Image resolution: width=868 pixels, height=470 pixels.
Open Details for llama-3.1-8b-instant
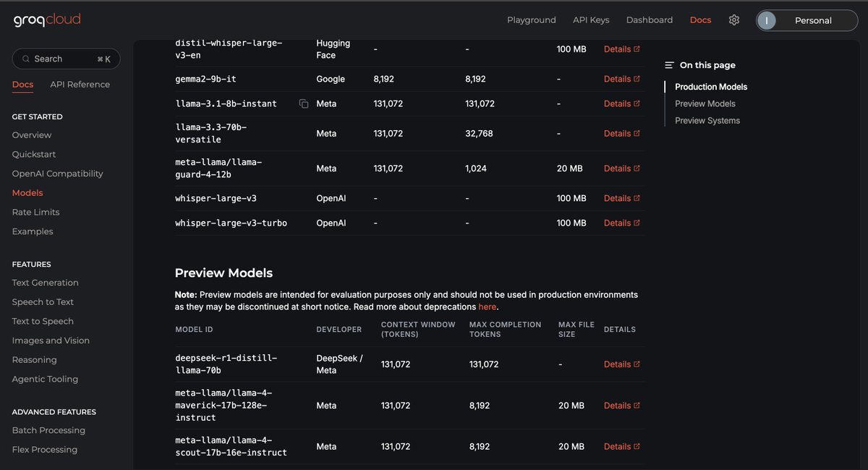pyautogui.click(x=622, y=103)
